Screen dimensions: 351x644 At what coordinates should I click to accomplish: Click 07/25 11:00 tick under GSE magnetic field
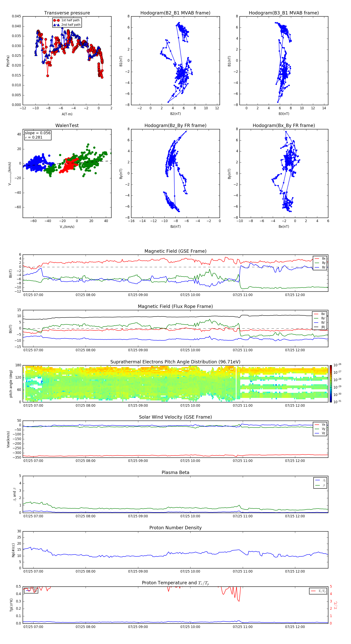point(243,295)
